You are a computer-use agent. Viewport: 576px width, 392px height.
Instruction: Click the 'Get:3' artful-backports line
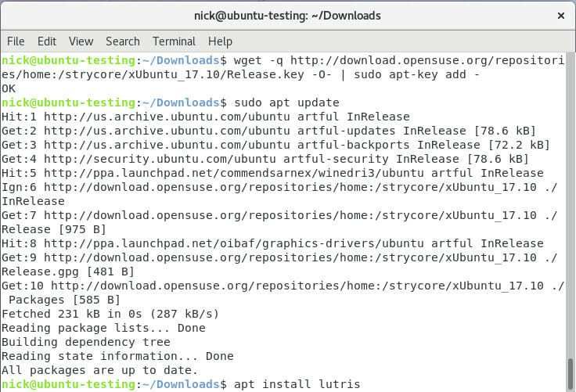point(276,145)
